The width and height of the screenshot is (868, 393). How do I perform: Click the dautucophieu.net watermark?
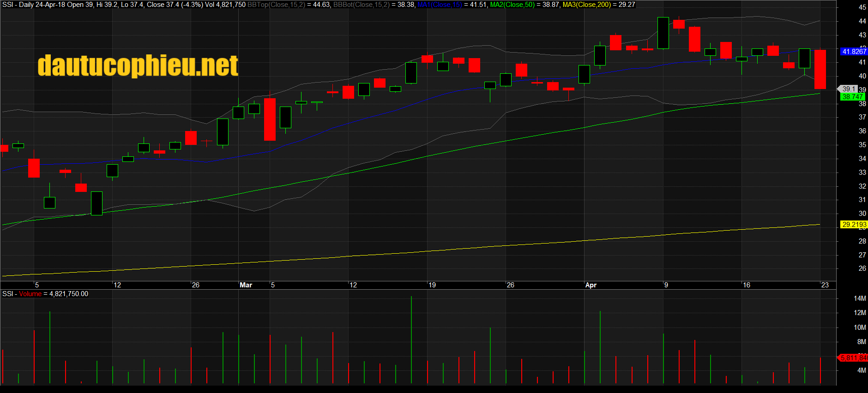[138, 65]
